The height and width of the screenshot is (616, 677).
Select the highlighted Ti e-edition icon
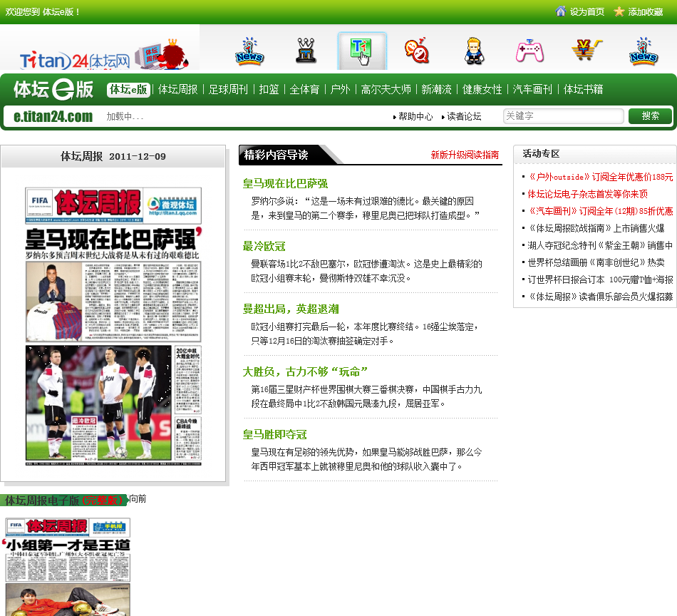point(362,51)
